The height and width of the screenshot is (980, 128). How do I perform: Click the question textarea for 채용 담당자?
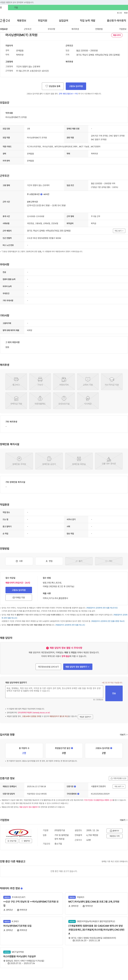pyautogui.click(x=54, y=692)
